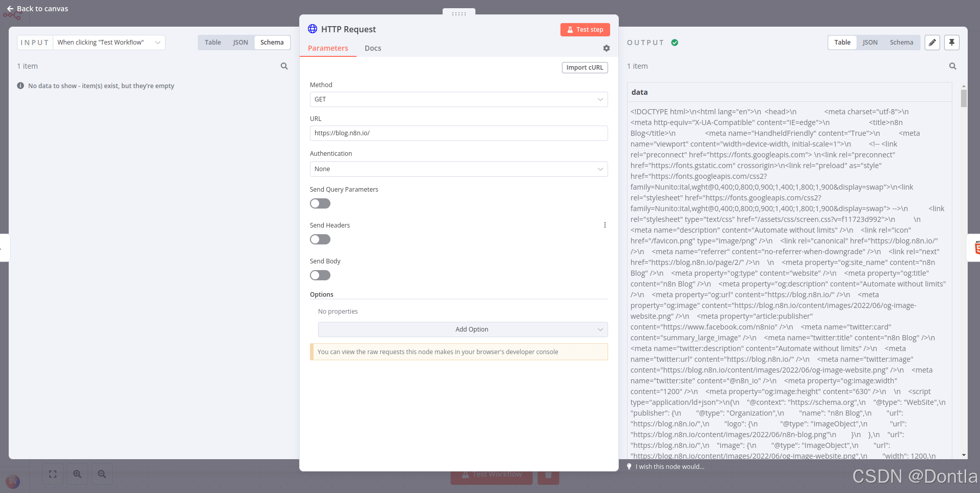Click the "No properties" text under Options

point(338,312)
